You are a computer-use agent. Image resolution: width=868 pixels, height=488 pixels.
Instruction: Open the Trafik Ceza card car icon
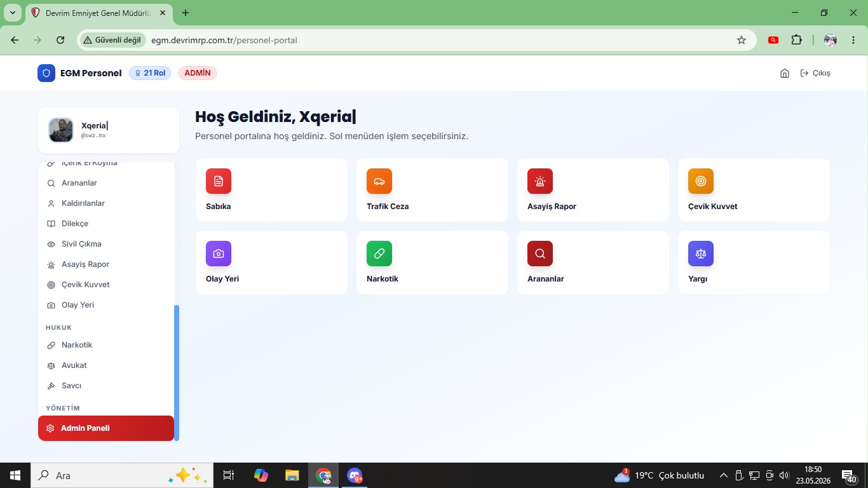[379, 181]
